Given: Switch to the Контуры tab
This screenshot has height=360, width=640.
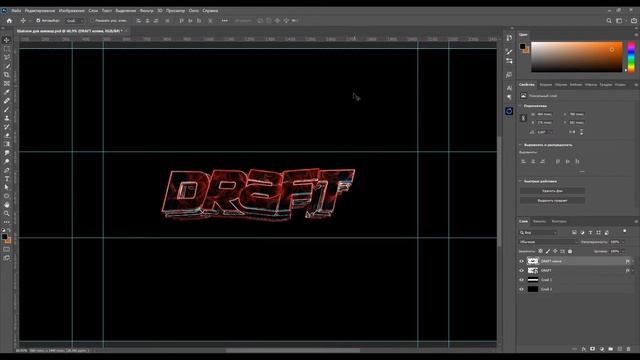Looking at the screenshot, I should coord(559,221).
